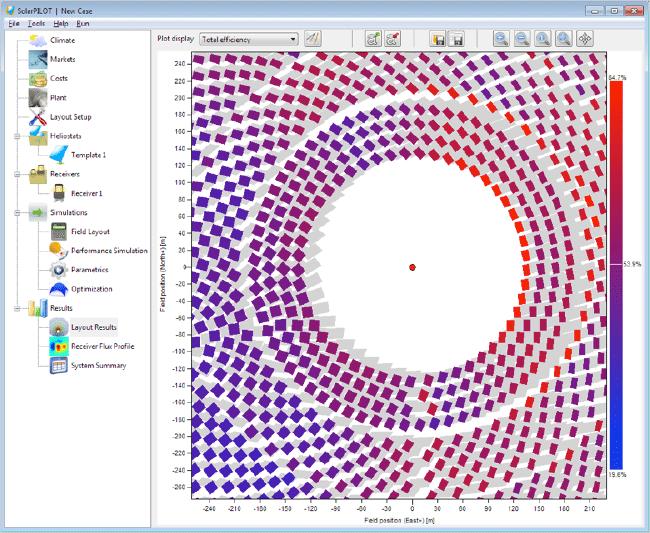Activate the pan arrows tool

585,39
